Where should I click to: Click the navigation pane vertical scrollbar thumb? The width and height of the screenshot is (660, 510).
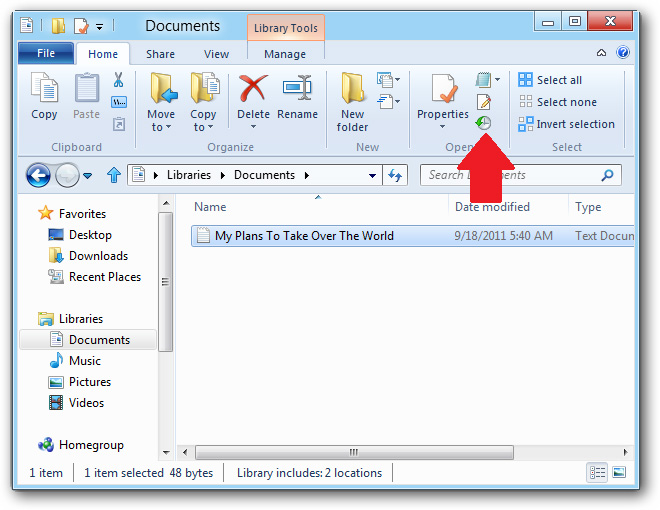(x=165, y=282)
